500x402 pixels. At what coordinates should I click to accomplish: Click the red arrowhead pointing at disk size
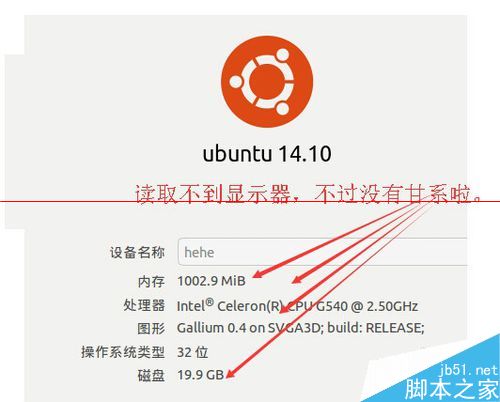click(230, 374)
